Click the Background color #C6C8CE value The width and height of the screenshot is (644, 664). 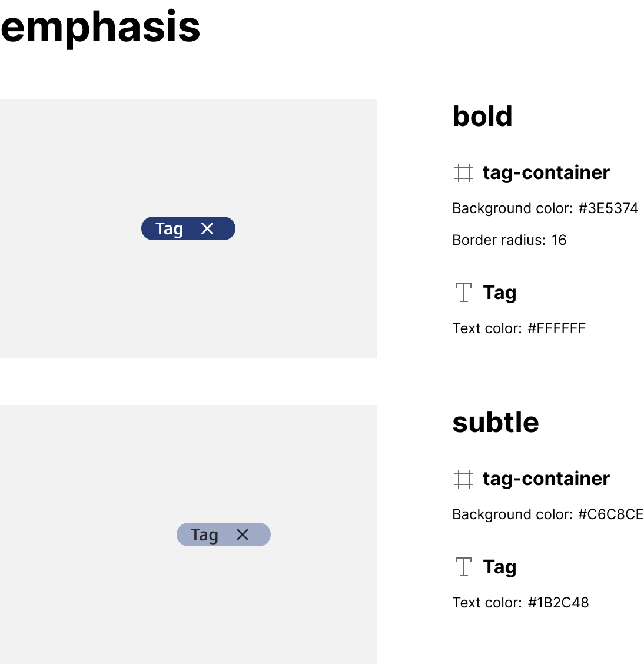coord(610,514)
